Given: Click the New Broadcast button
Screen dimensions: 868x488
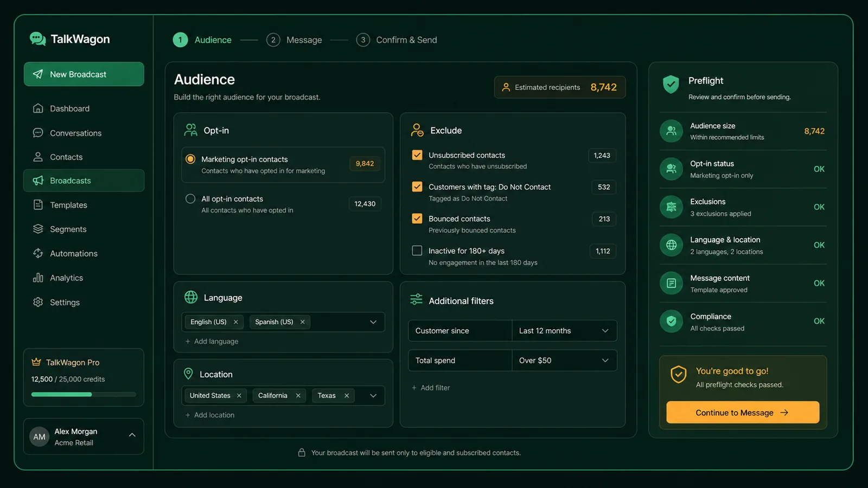Looking at the screenshot, I should tap(84, 74).
